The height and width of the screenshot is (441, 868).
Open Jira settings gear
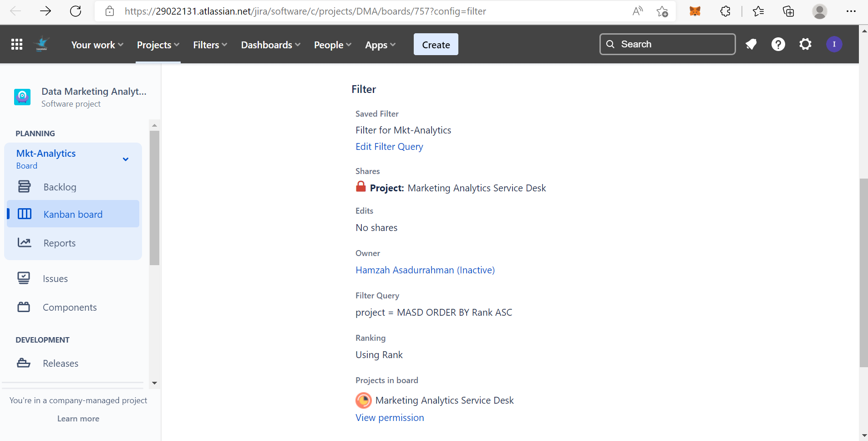805,44
